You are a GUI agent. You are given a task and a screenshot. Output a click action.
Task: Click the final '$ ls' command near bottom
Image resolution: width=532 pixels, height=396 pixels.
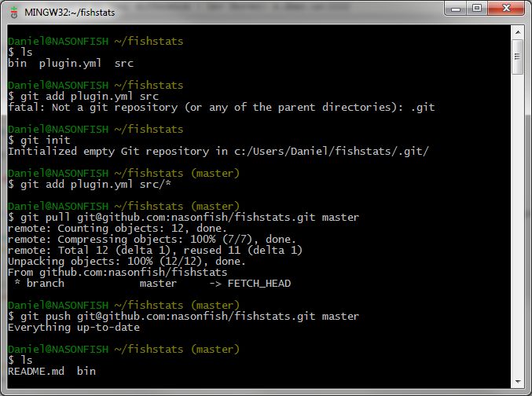pos(20,361)
